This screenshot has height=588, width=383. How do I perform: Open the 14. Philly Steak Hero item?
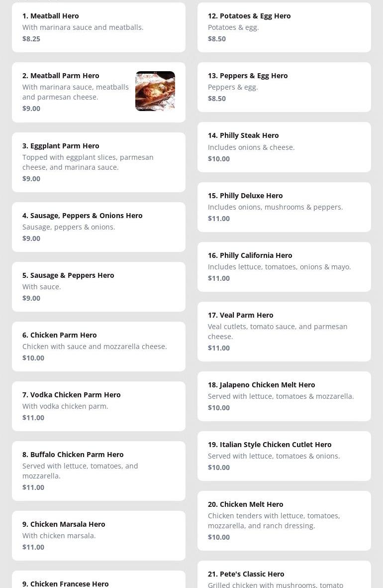pyautogui.click(x=284, y=147)
